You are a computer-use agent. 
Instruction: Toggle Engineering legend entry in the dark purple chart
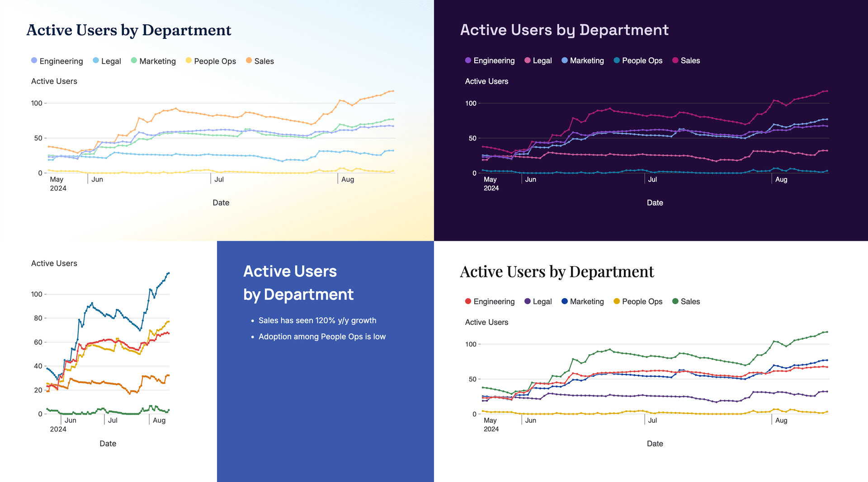(490, 61)
